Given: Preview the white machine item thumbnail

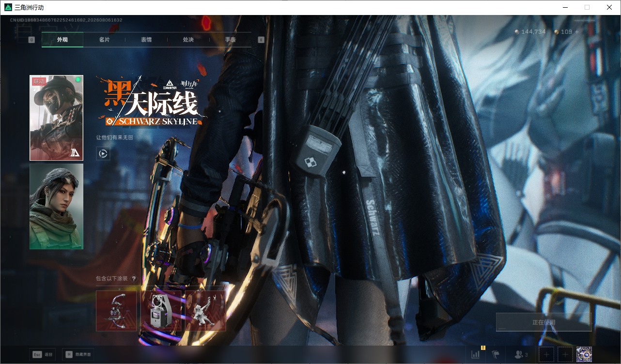Looking at the screenshot, I should point(161,311).
